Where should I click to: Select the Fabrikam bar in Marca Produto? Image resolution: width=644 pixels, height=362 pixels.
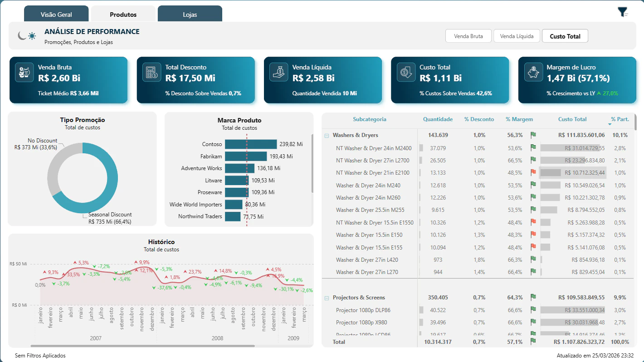(246, 157)
